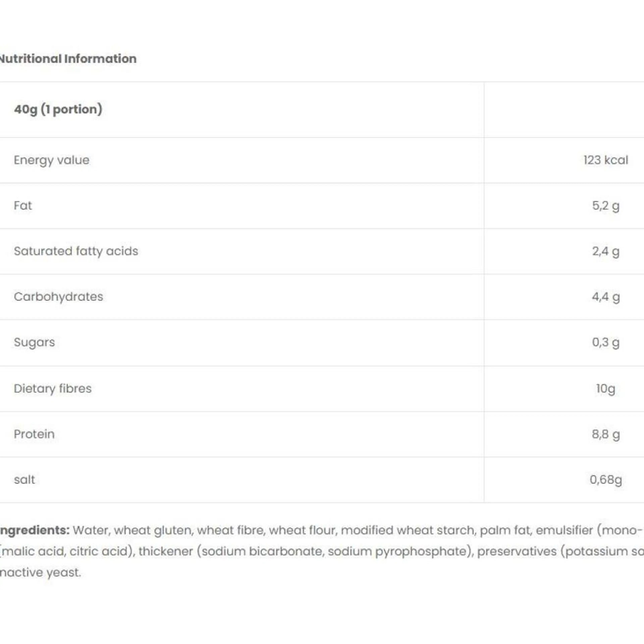Click the inactive yeast text
This screenshot has width=644, height=644.
pos(40,572)
